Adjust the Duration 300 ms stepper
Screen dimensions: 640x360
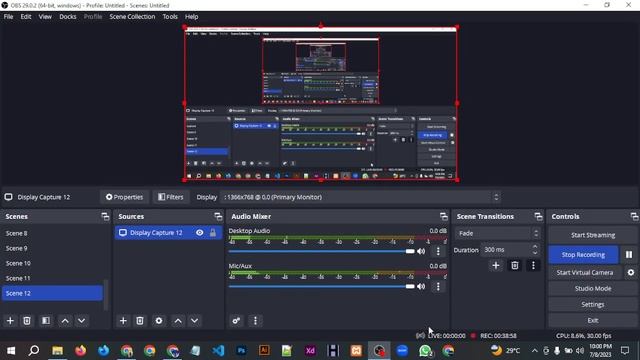535,249
